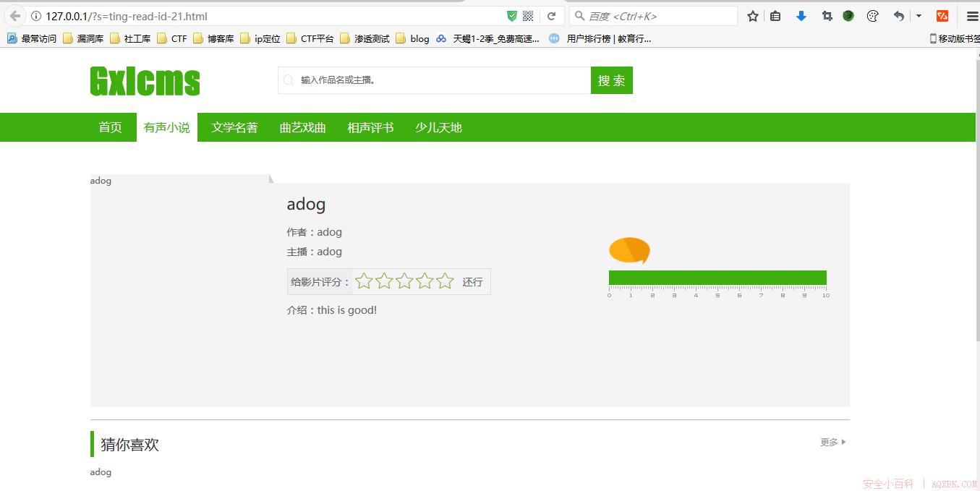Image resolution: width=980 pixels, height=491 pixels.
Task: Open the CTF平台 bookmark folder
Action: (x=310, y=38)
